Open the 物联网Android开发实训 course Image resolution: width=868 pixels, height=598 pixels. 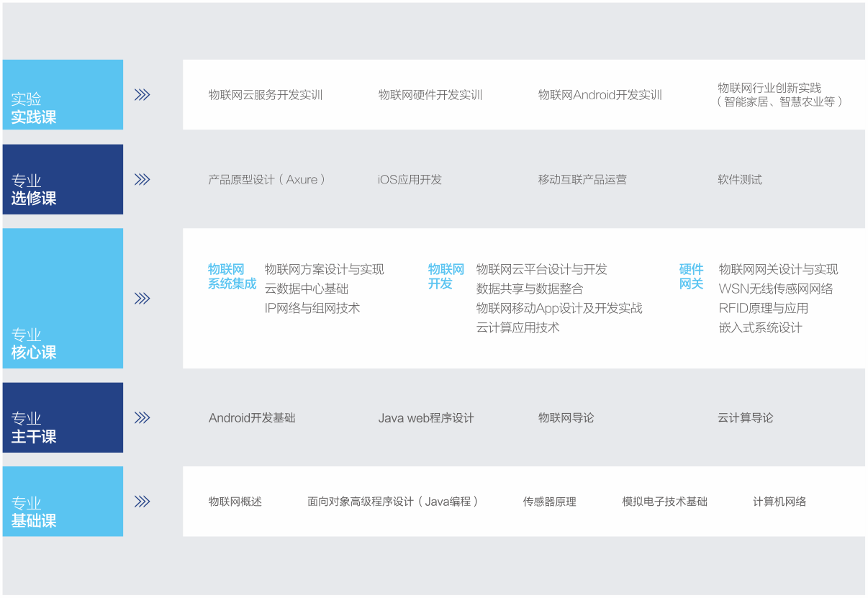(600, 95)
